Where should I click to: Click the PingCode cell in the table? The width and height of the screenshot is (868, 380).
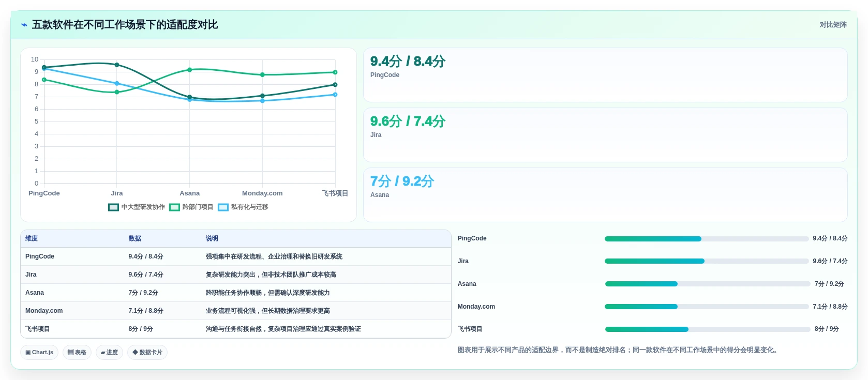[40, 256]
